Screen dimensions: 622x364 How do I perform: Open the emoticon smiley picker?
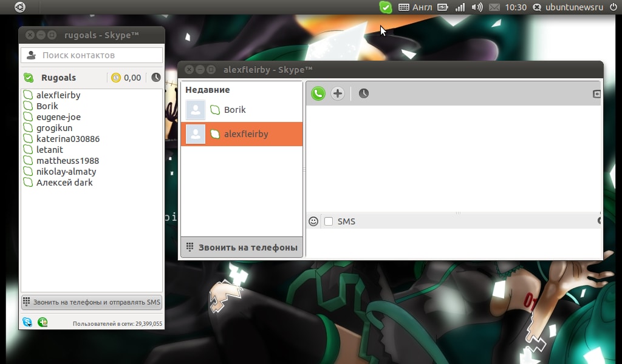[x=313, y=221]
